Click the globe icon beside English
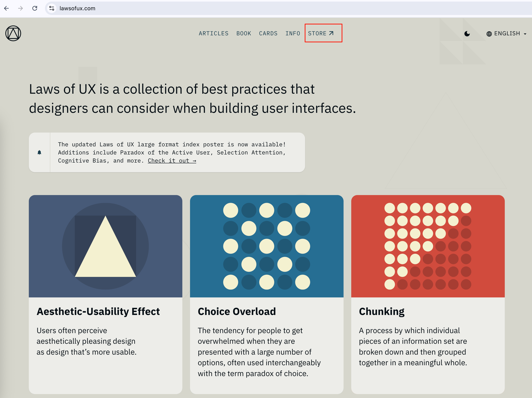Screen dimensions: 532x398 489,34
